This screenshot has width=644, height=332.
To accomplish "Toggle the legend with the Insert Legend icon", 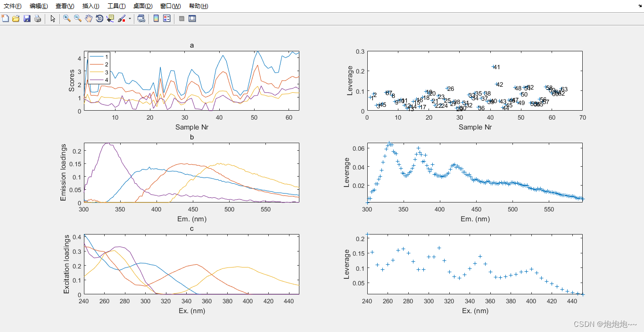I will pyautogui.click(x=167, y=18).
